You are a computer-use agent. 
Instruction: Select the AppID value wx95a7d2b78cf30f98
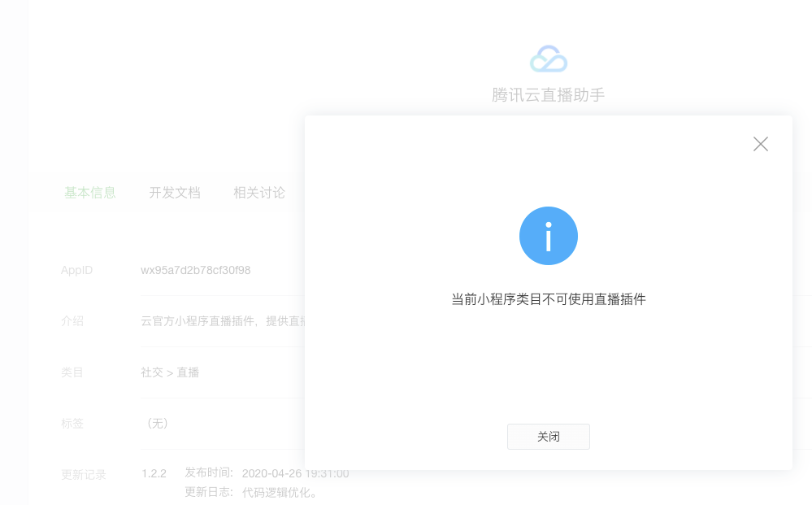[196, 270]
